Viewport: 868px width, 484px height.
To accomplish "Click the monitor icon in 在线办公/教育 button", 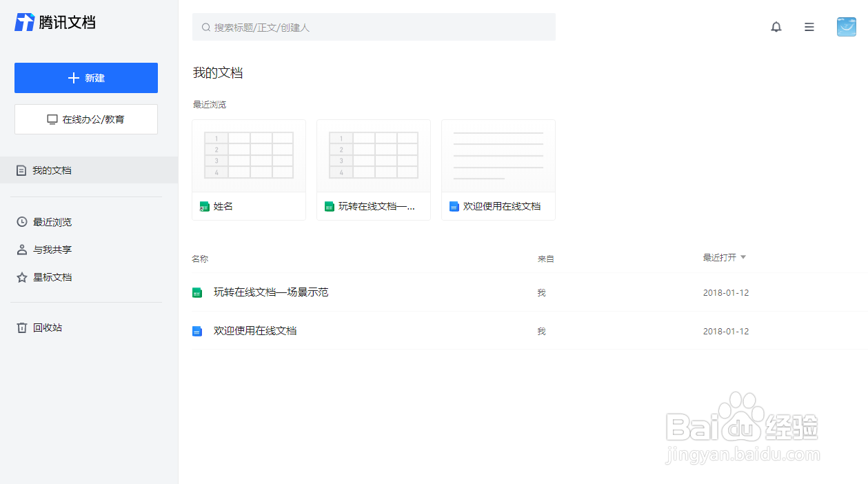I will 52,119.
